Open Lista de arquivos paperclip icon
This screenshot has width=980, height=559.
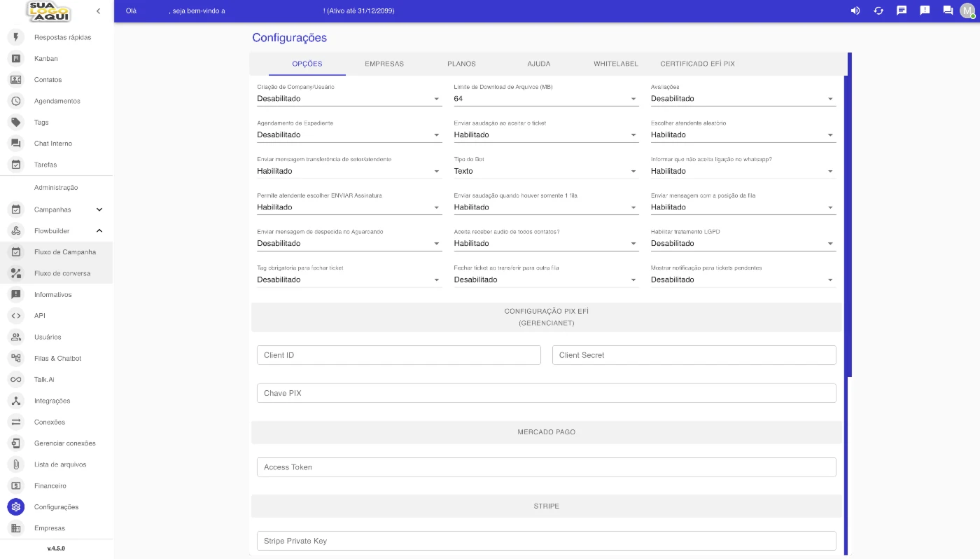coord(16,464)
